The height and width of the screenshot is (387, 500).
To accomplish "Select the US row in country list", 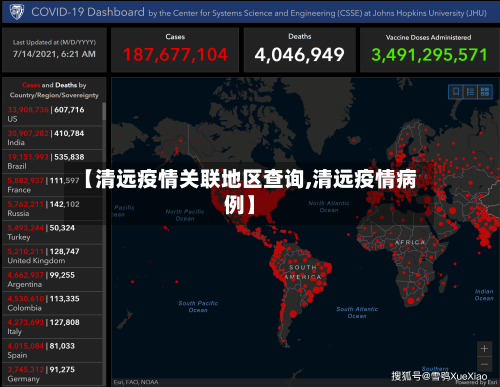I will [x=52, y=114].
